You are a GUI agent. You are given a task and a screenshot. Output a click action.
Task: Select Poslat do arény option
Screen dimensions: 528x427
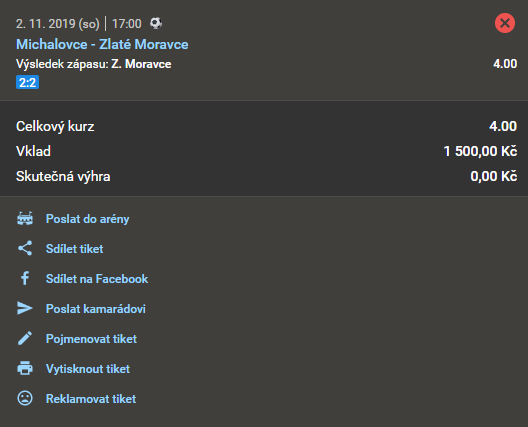tap(88, 219)
